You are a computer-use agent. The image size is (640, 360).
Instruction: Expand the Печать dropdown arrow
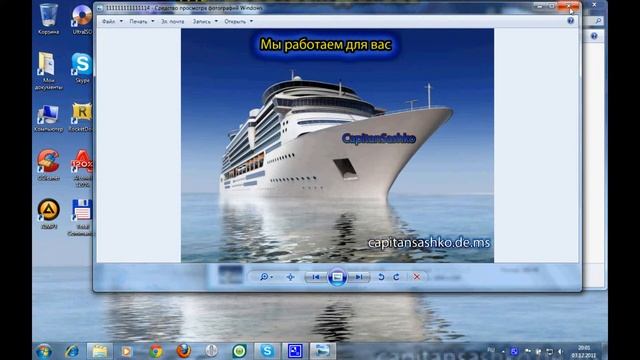(x=153, y=21)
